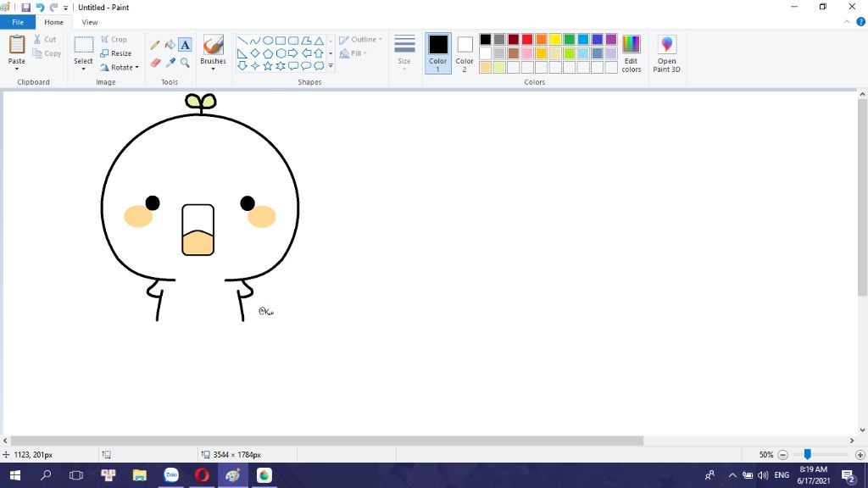Open the shape Fill dropdown
This screenshot has width=868, height=488.
pyautogui.click(x=353, y=53)
